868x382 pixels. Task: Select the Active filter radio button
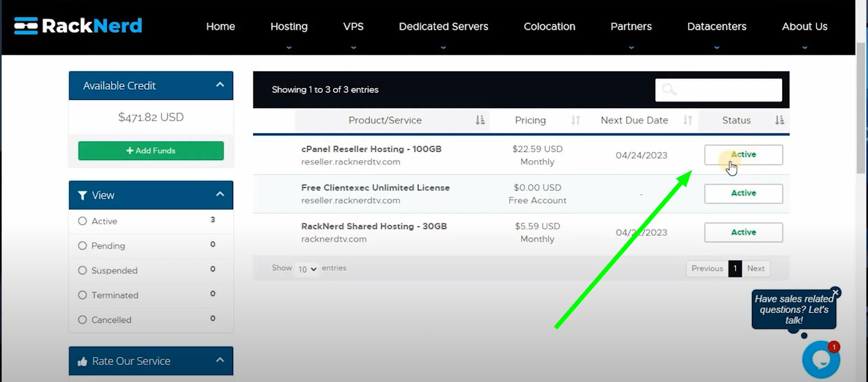[82, 221]
